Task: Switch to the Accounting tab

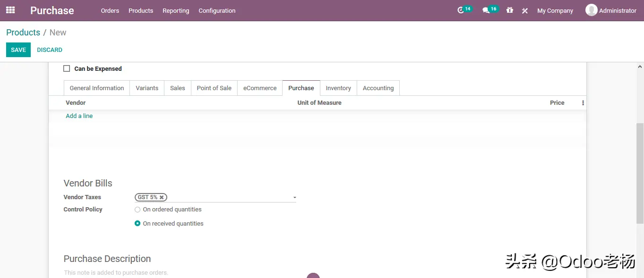Action: coord(378,88)
